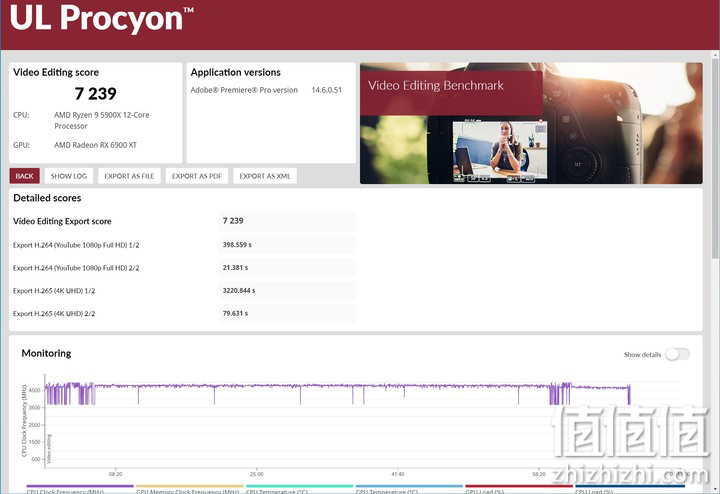The image size is (720, 494).
Task: Click the Detailed scores heading
Action: tap(47, 198)
